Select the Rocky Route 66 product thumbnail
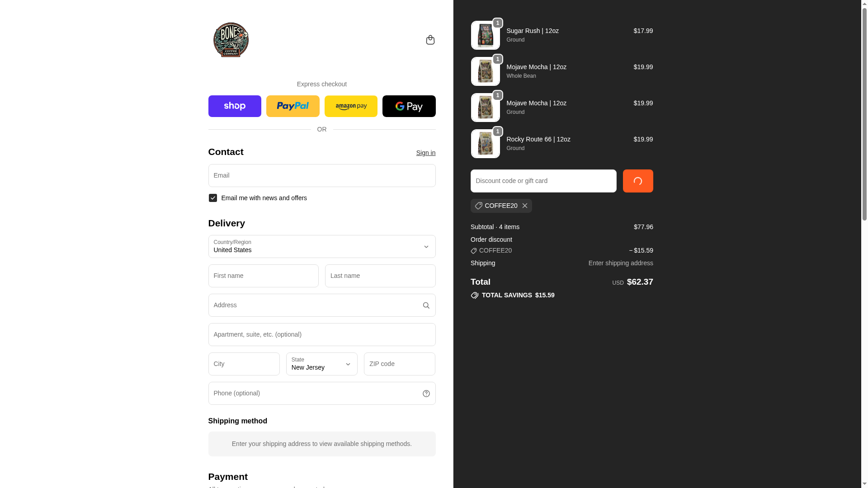 (x=485, y=144)
